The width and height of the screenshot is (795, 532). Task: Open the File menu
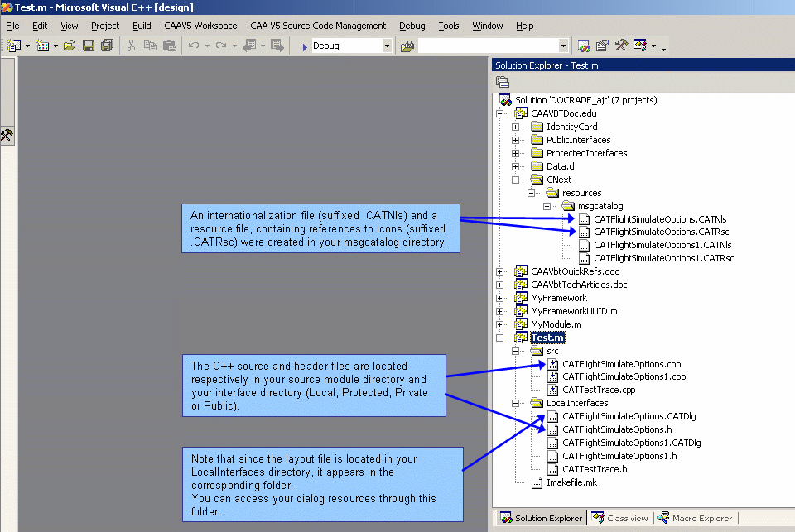[x=12, y=26]
